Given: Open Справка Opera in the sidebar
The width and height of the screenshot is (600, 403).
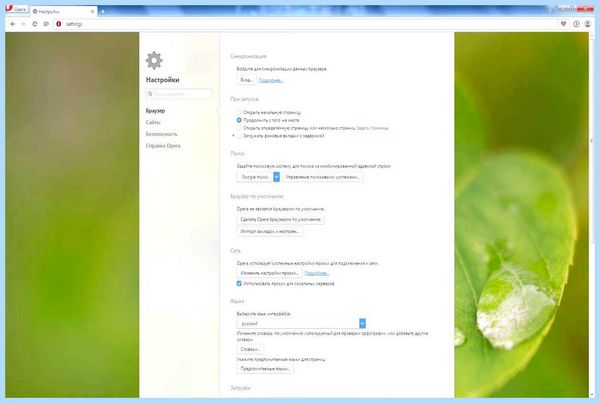Looking at the screenshot, I should click(x=163, y=146).
